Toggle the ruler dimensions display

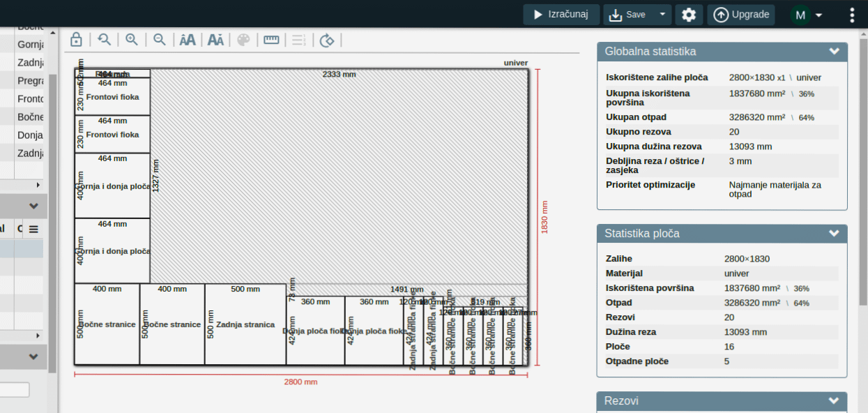(x=271, y=40)
